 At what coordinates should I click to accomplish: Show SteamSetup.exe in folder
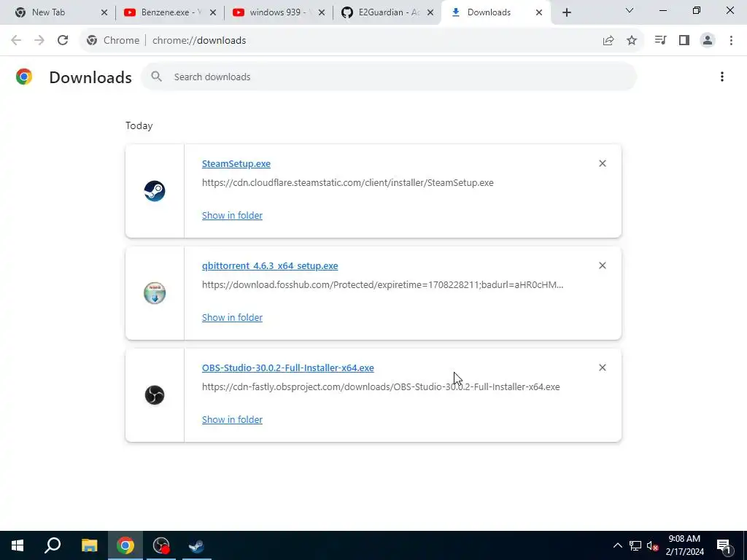point(232,215)
